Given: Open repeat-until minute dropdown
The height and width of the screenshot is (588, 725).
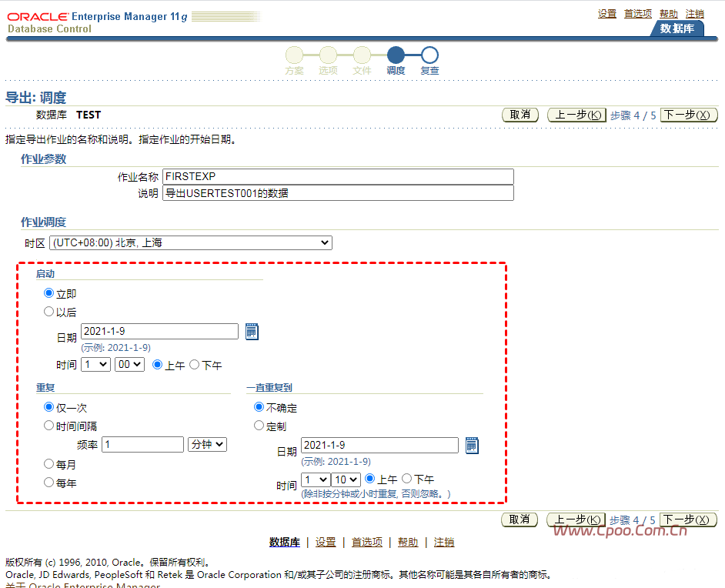Looking at the screenshot, I should coord(346,479).
